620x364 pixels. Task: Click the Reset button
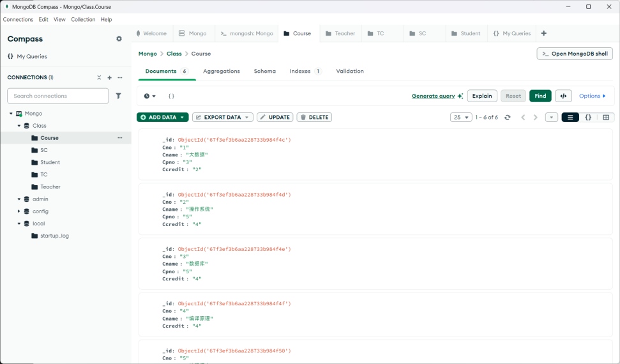[x=513, y=96]
